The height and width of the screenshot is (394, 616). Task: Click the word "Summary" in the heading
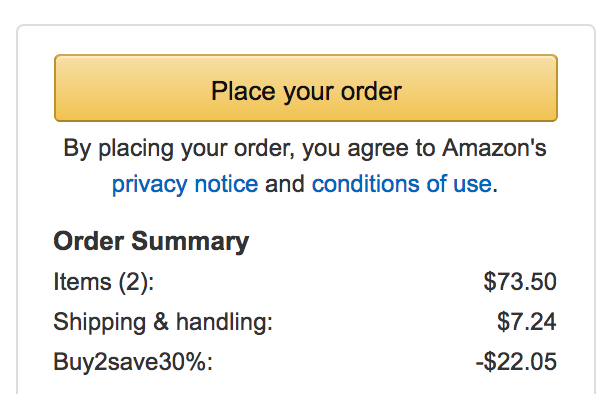(190, 241)
